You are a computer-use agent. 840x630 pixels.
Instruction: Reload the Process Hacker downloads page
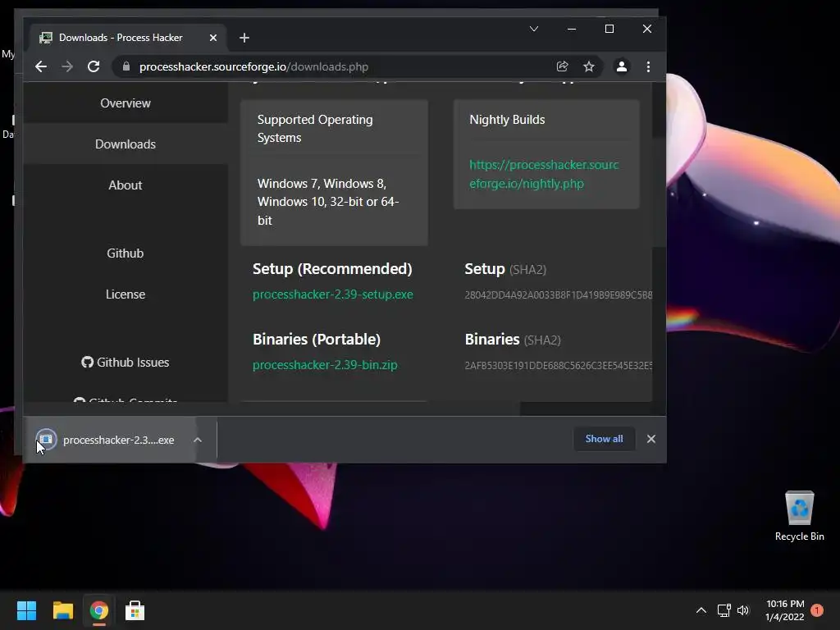pos(94,66)
